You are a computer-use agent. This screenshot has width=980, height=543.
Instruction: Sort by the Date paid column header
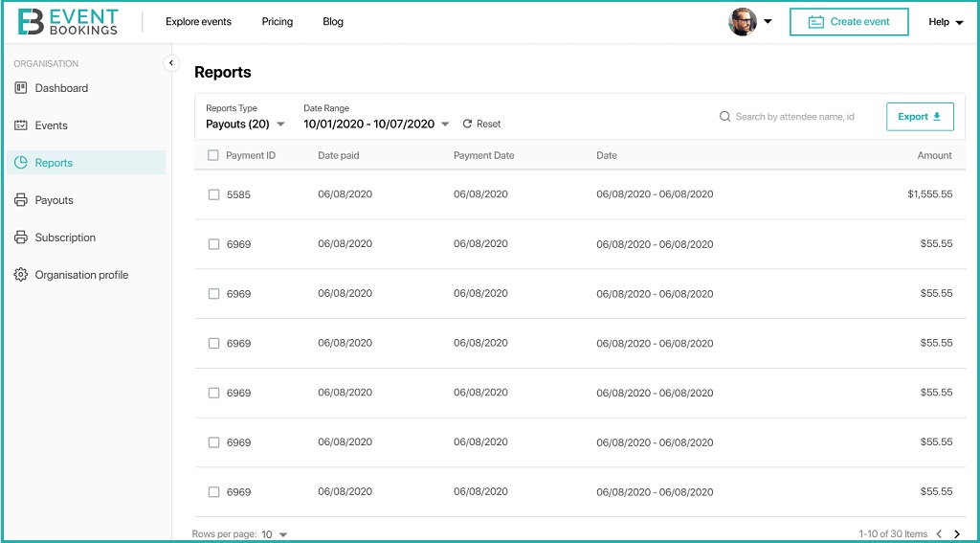pos(339,155)
